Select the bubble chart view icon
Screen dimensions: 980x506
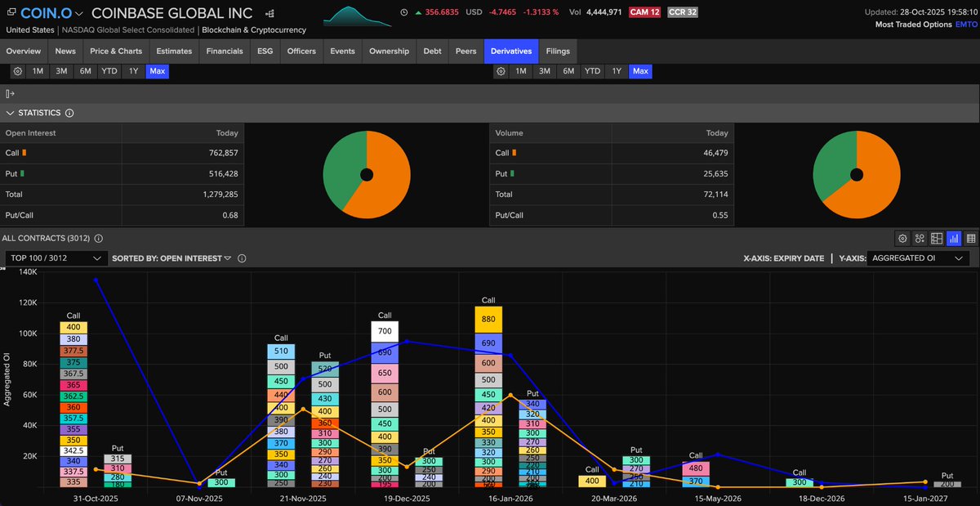click(x=920, y=238)
